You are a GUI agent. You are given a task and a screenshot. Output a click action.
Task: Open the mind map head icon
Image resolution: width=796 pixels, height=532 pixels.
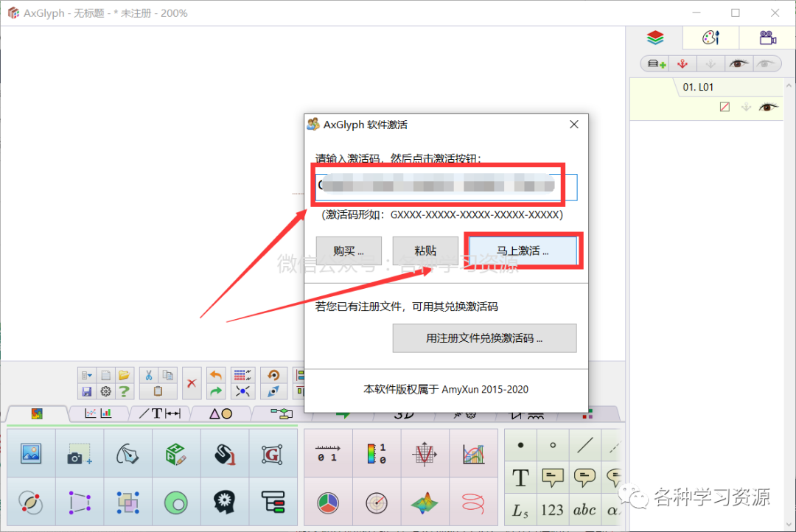224,503
